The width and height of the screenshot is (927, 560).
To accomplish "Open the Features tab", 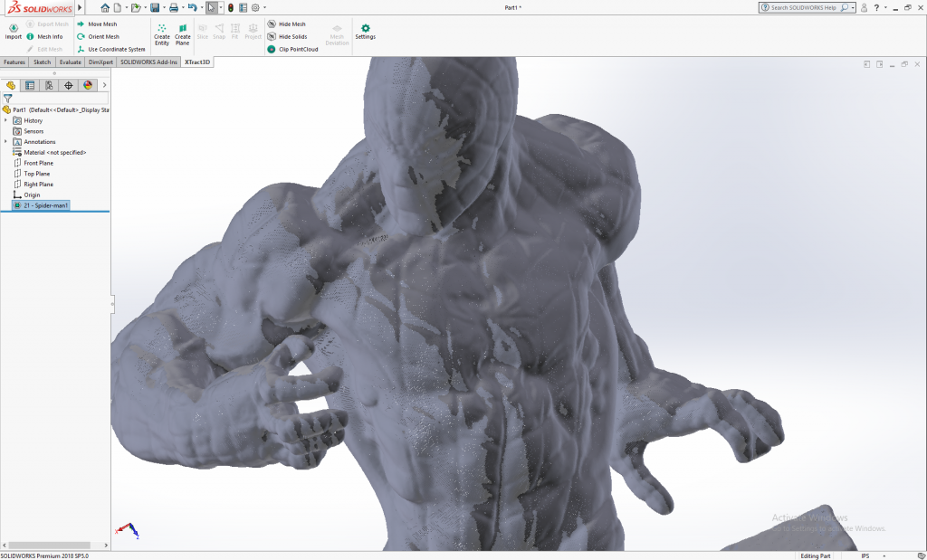I will tap(14, 62).
